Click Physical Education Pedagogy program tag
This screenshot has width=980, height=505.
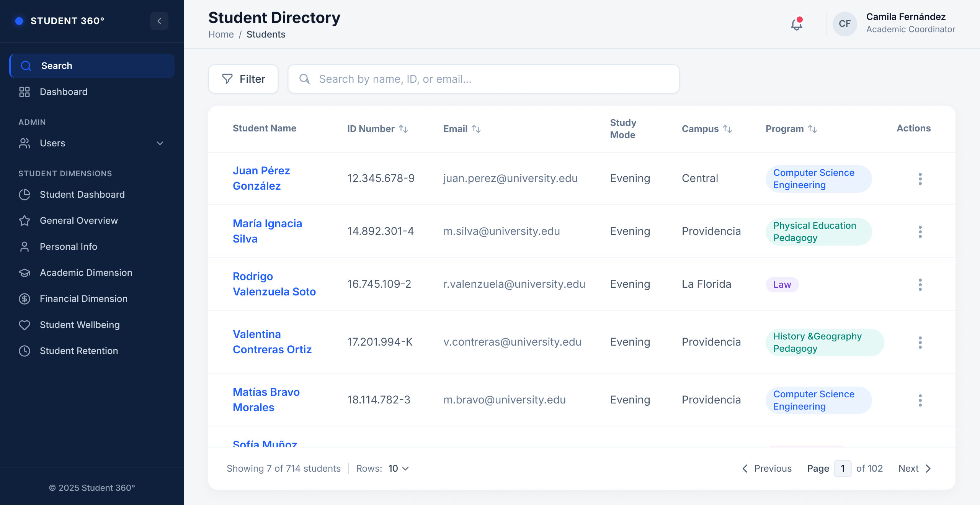(x=818, y=232)
